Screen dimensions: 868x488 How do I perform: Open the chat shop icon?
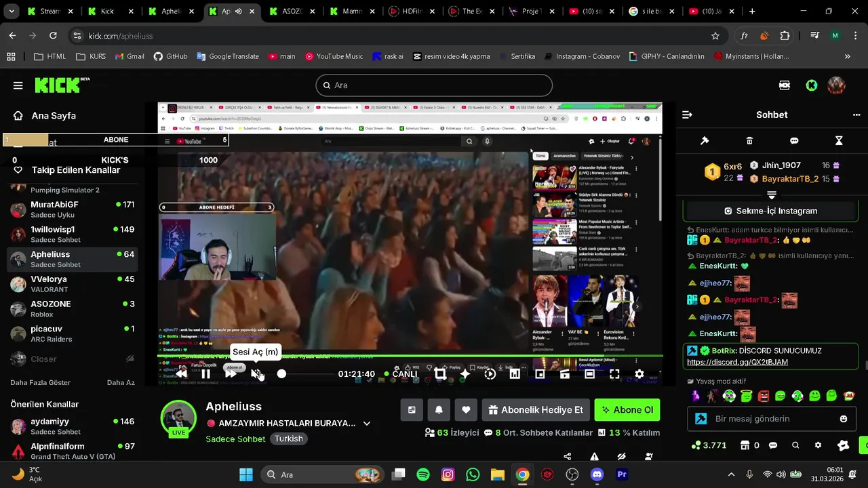745,445
